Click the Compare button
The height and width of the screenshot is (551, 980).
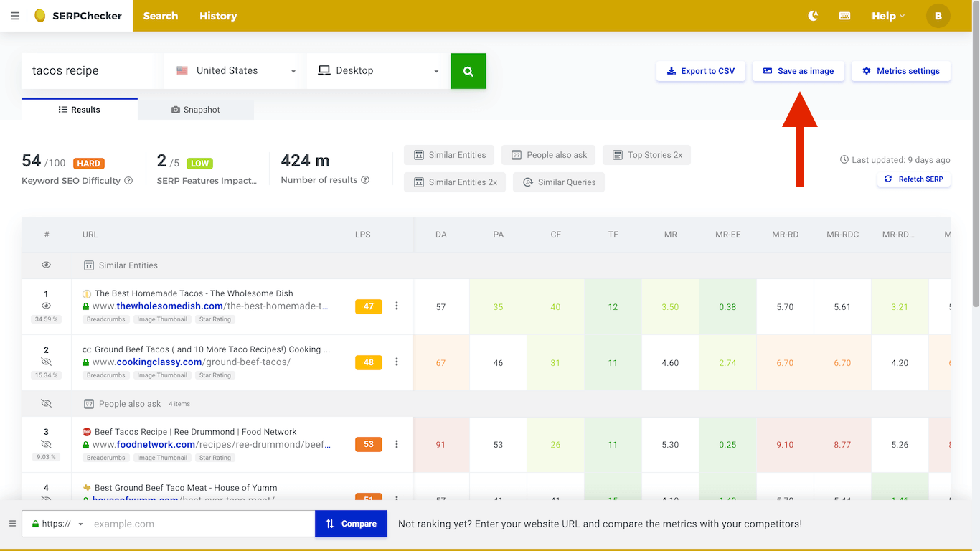(352, 524)
